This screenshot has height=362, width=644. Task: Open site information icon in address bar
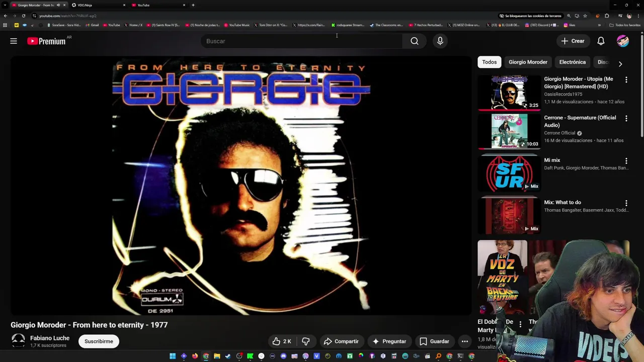click(34, 16)
